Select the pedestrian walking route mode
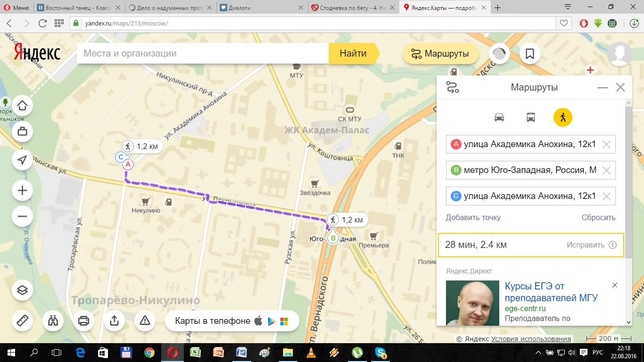Viewport: 644px width, 362px height. tap(563, 117)
